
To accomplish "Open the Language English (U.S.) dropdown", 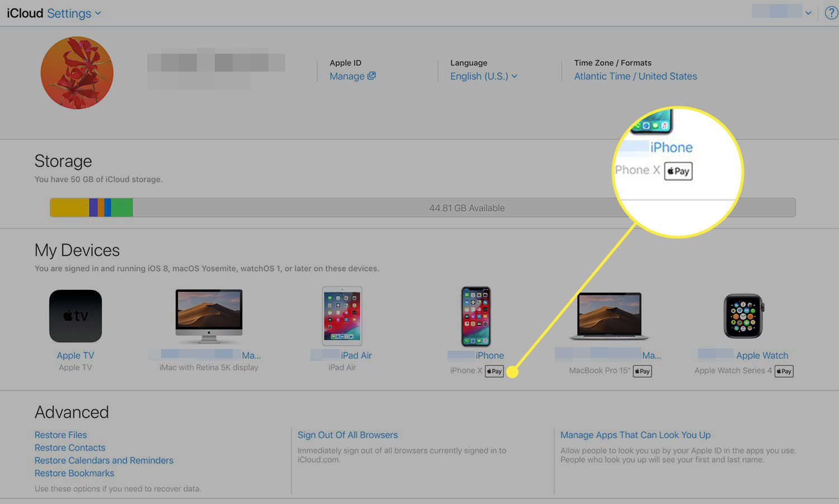I will (484, 76).
